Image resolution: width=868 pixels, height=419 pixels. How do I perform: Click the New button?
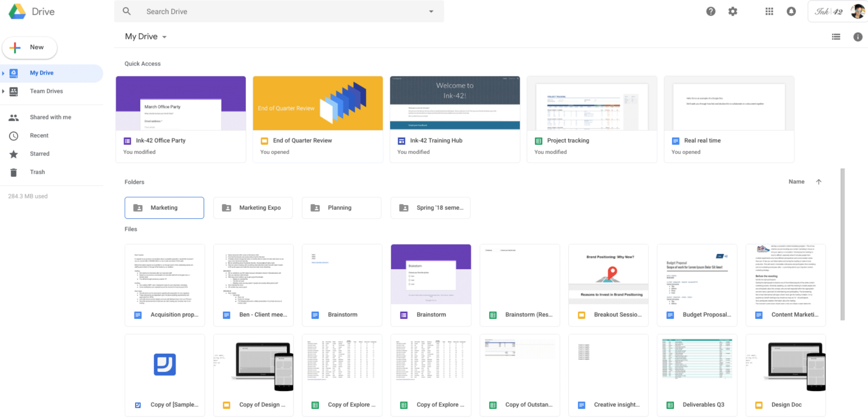[30, 47]
